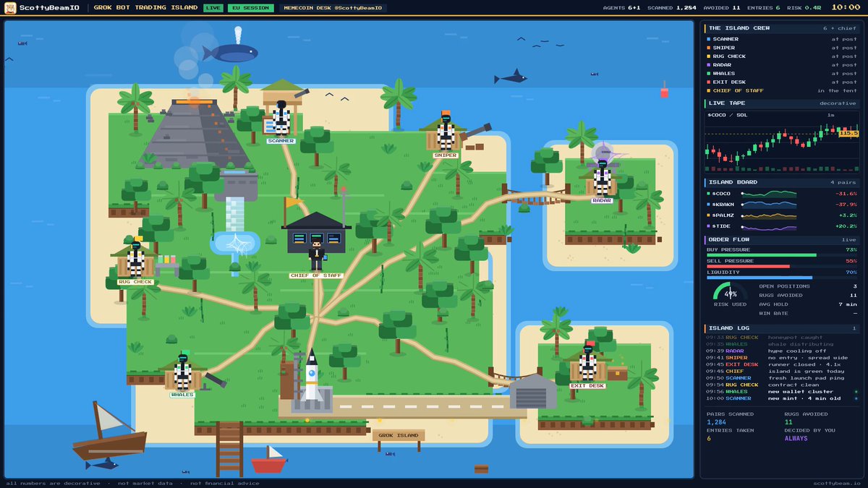The height and width of the screenshot is (488, 868).
Task: Click the ScottyBeamIO logo icon
Action: pyautogui.click(x=10, y=8)
